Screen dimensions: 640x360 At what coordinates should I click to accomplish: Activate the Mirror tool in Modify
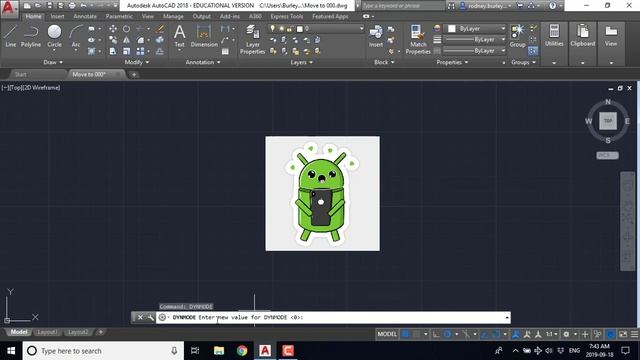127,40
